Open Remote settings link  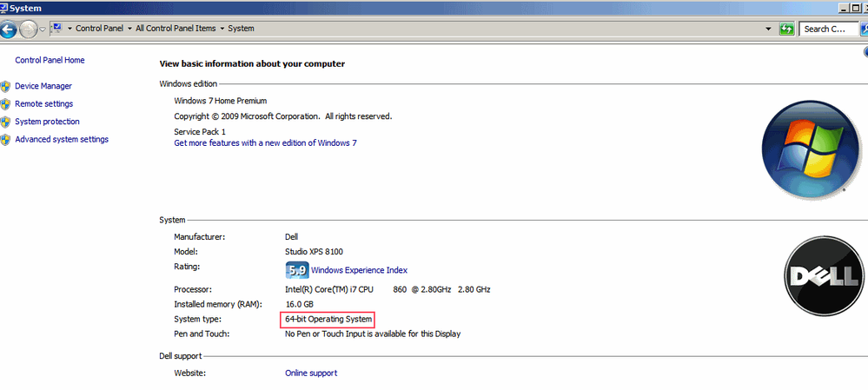coord(43,104)
